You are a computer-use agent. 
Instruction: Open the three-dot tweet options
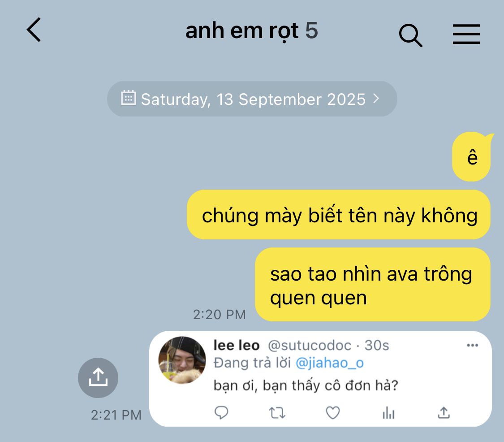click(x=472, y=346)
